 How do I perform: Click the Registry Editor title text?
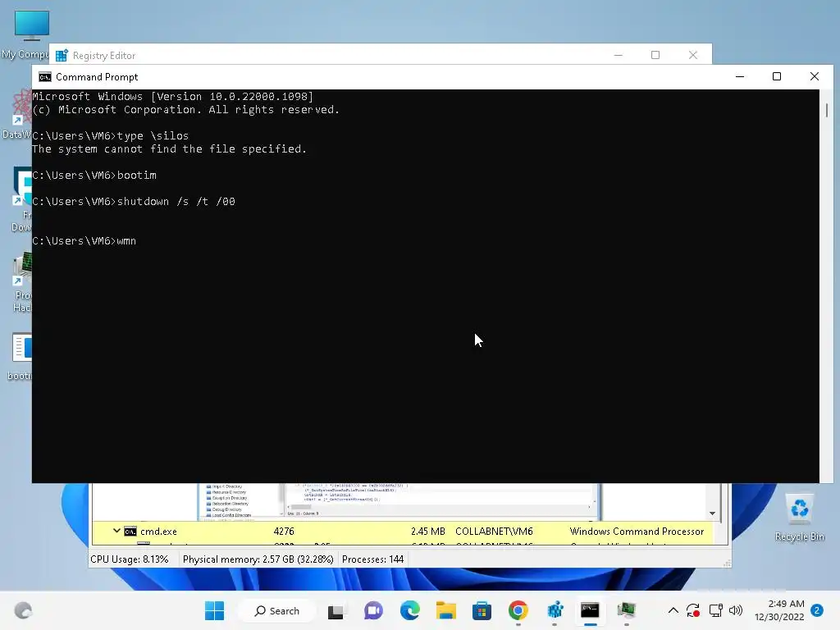(104, 56)
